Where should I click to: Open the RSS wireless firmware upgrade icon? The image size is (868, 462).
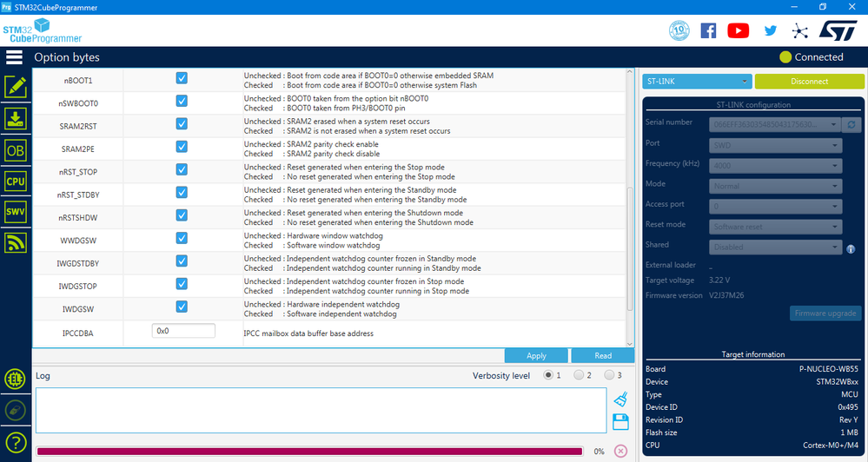(x=16, y=242)
